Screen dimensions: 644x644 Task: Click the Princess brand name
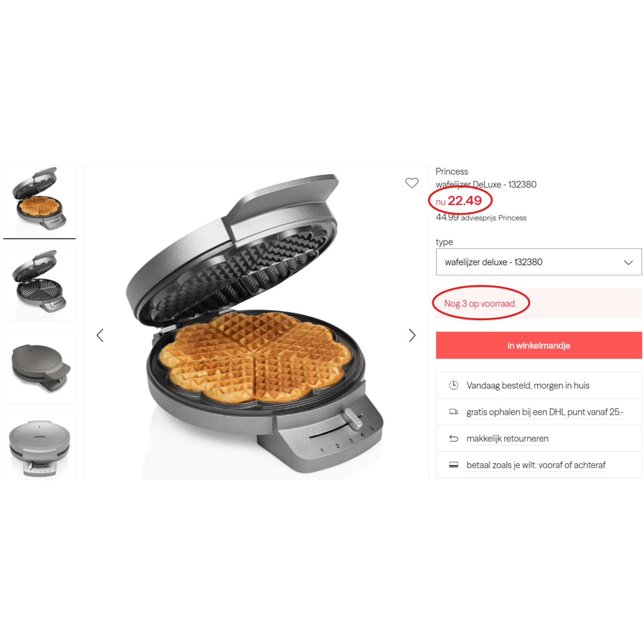(452, 171)
